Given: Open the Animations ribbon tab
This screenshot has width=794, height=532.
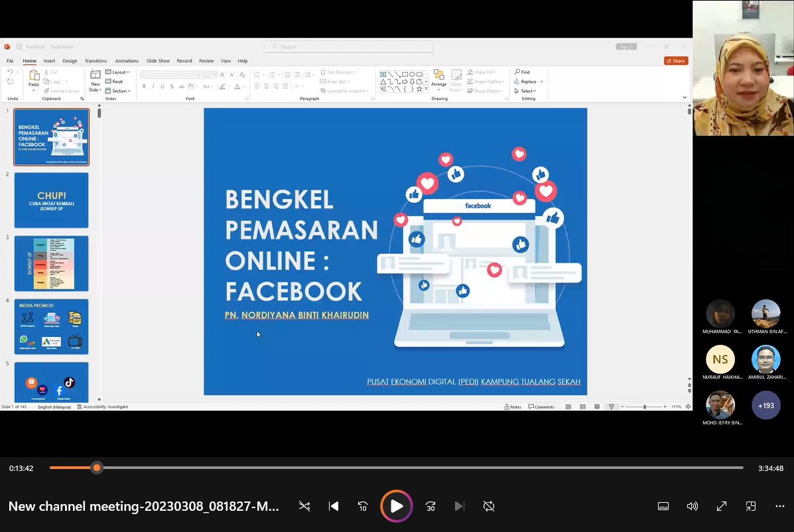Looking at the screenshot, I should [127, 61].
